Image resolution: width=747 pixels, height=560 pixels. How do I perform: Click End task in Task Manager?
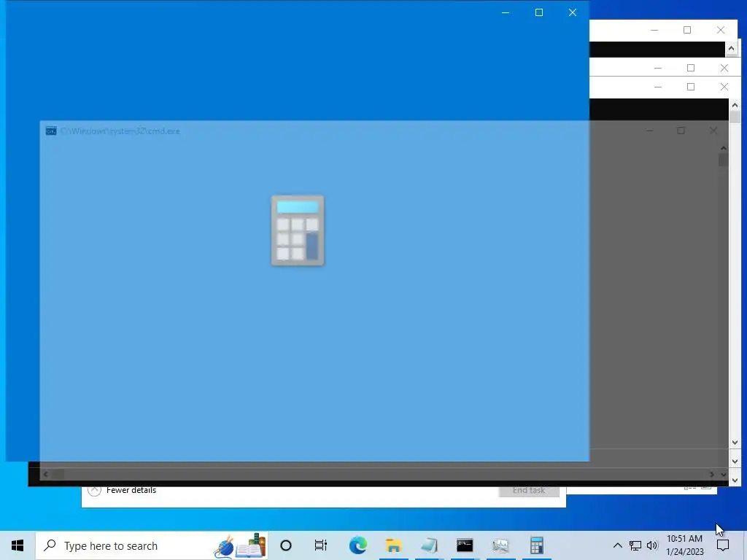point(529,491)
